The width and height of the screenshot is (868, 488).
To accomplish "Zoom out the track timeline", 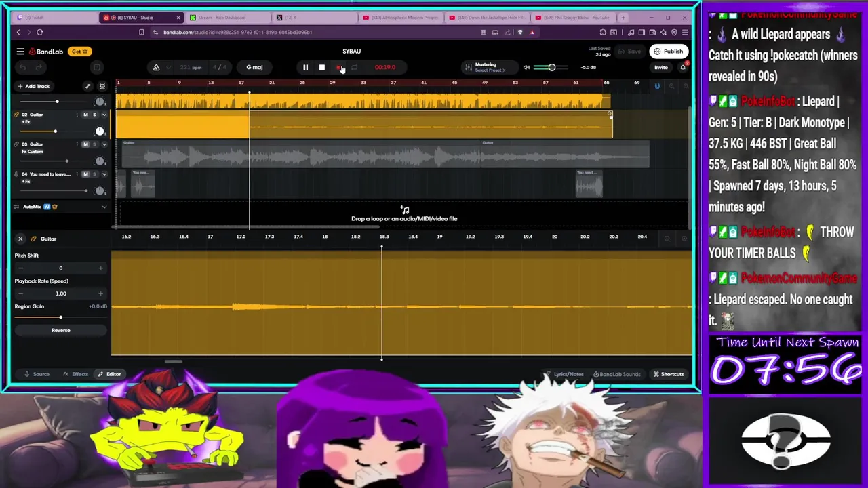I will [x=671, y=86].
